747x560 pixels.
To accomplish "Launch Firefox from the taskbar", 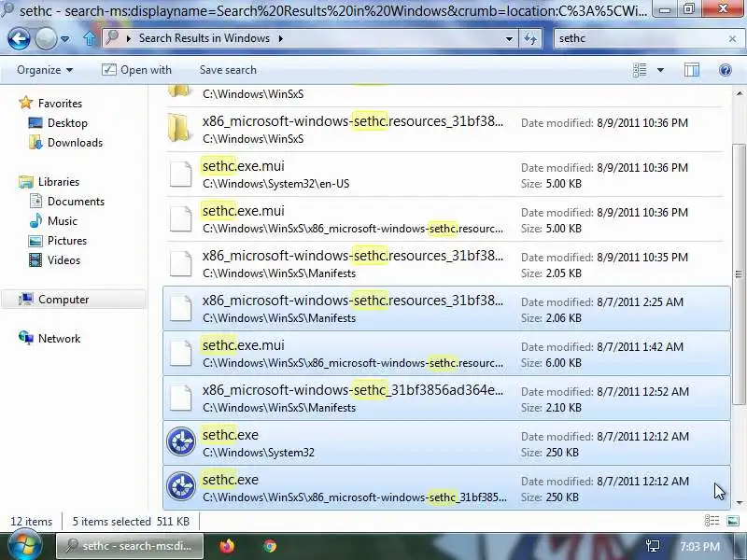I will click(x=227, y=546).
